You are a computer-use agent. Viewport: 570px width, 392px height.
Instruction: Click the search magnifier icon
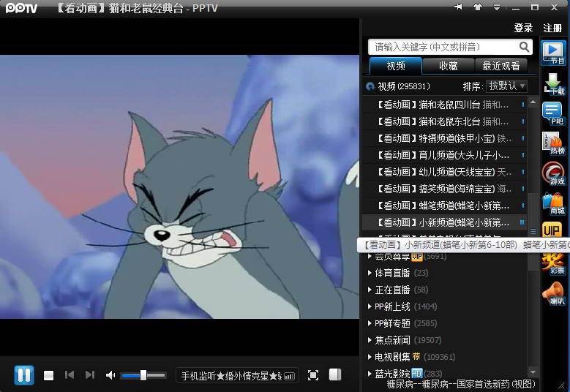click(524, 47)
